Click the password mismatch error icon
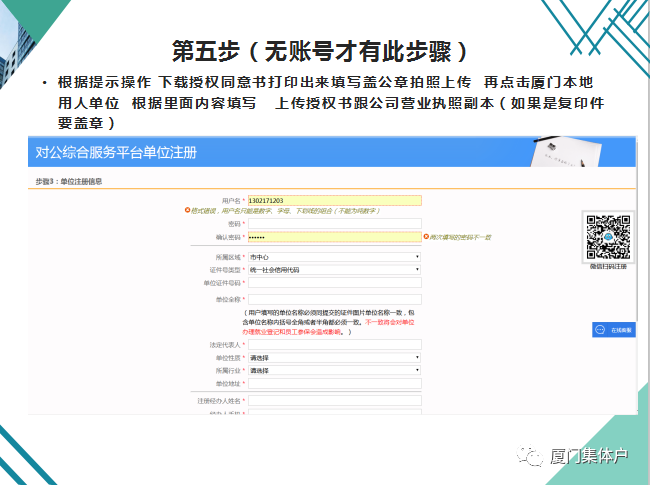650x485 pixels. [x=426, y=237]
